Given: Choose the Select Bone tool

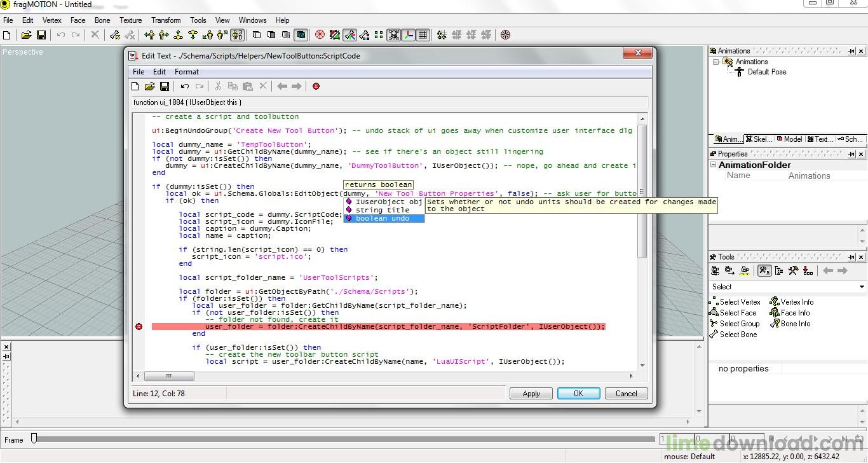Looking at the screenshot, I should [x=738, y=335].
